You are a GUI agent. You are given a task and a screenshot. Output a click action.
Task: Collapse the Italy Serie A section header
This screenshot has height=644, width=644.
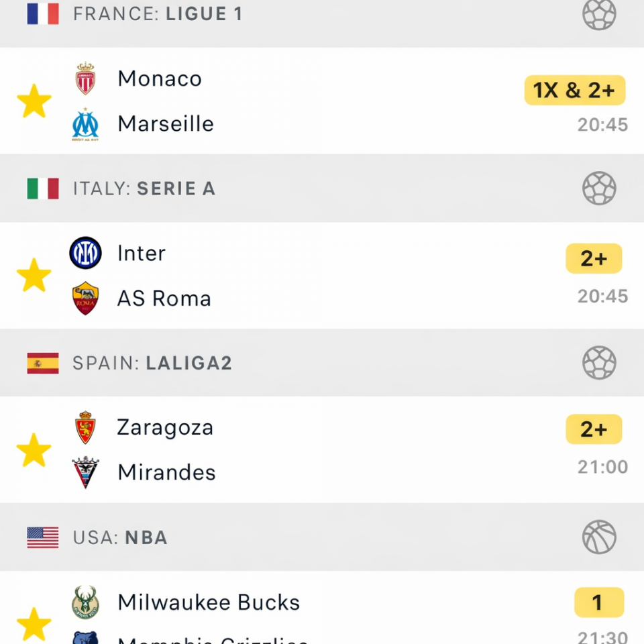[x=144, y=189]
